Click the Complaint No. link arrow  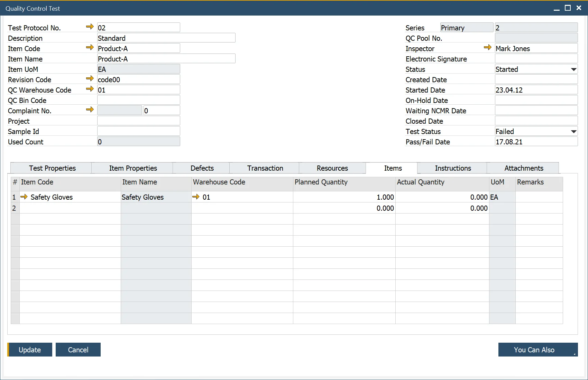[x=90, y=110]
